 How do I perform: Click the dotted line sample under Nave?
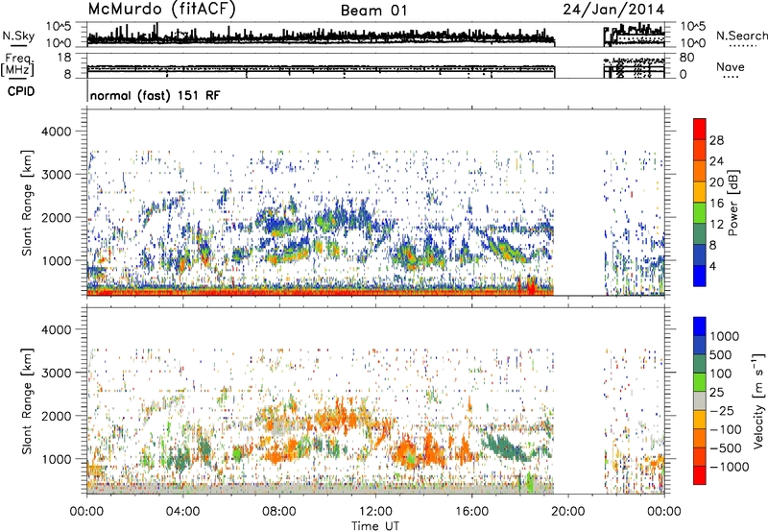(732, 78)
